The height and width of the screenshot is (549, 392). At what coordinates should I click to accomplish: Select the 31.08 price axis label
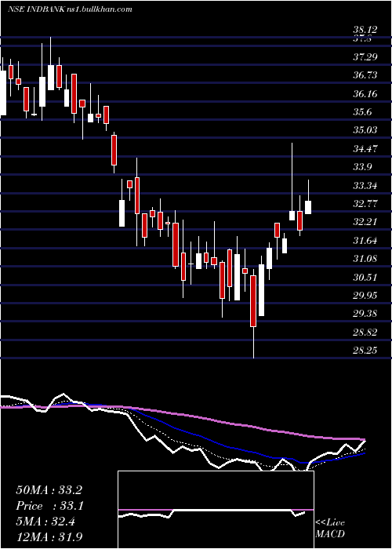click(x=365, y=259)
